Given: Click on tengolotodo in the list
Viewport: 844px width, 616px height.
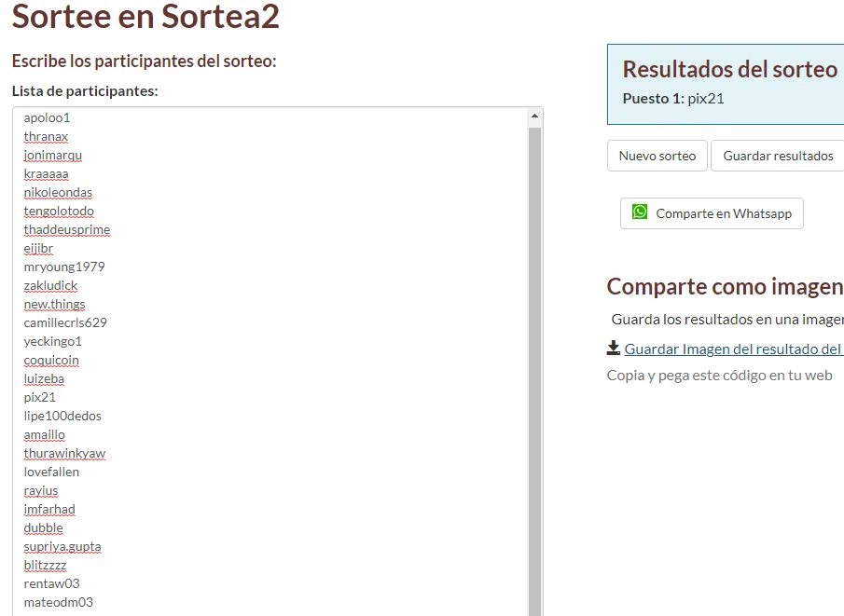Looking at the screenshot, I should (59, 211).
